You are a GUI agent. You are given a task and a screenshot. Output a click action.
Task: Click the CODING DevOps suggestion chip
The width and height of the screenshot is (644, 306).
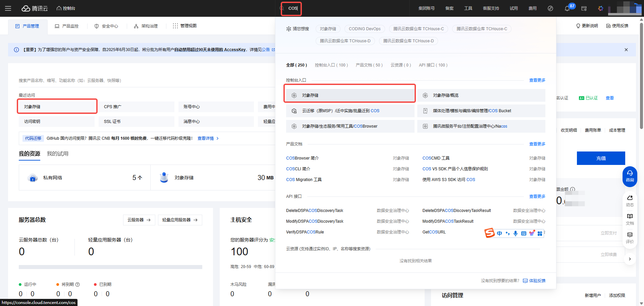pyautogui.click(x=365, y=29)
